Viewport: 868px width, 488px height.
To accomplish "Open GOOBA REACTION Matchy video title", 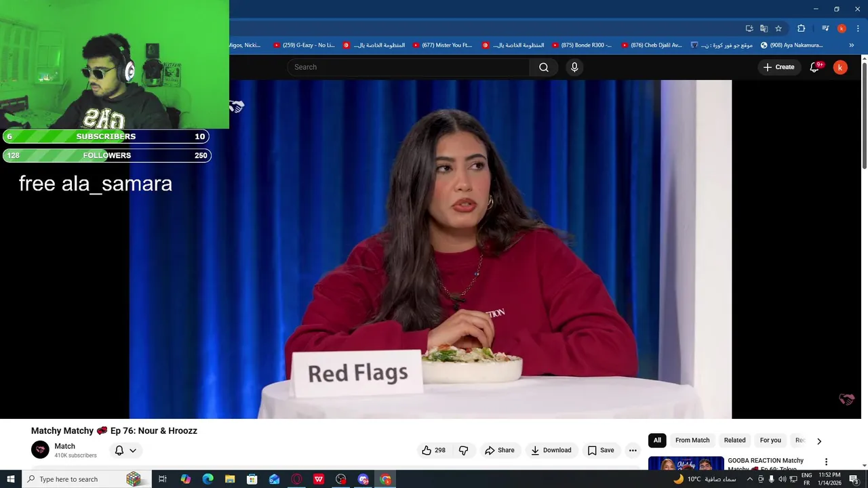I will (766, 464).
